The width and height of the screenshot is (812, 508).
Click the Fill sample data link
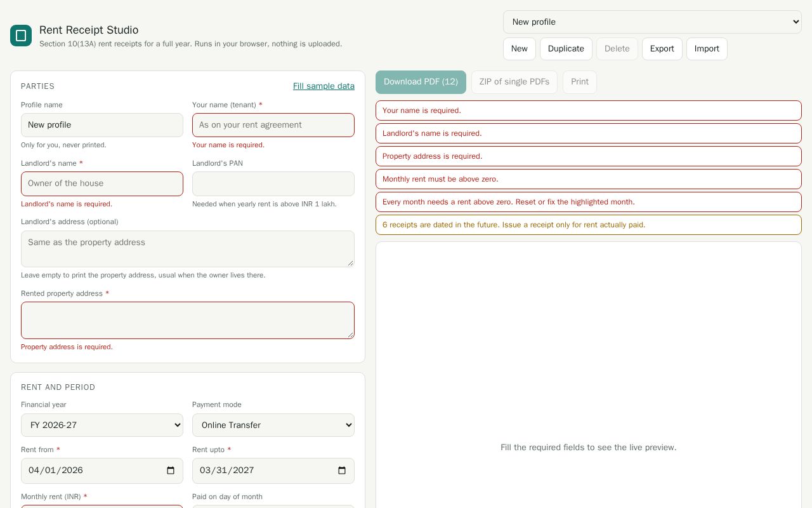click(324, 86)
